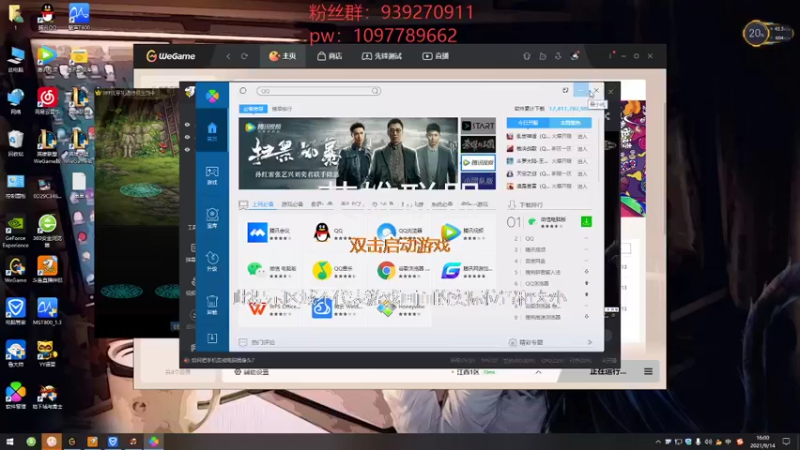This screenshot has width=800, height=450.
Task: Select the QQ Browser app icon
Action: (386, 232)
